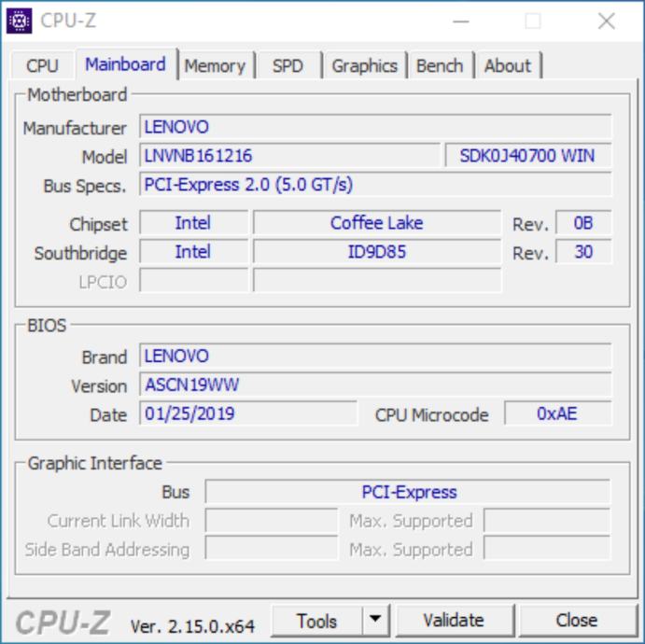Select CPU Microcode value 0xAE
The height and width of the screenshot is (644, 645).
pyautogui.click(x=558, y=413)
